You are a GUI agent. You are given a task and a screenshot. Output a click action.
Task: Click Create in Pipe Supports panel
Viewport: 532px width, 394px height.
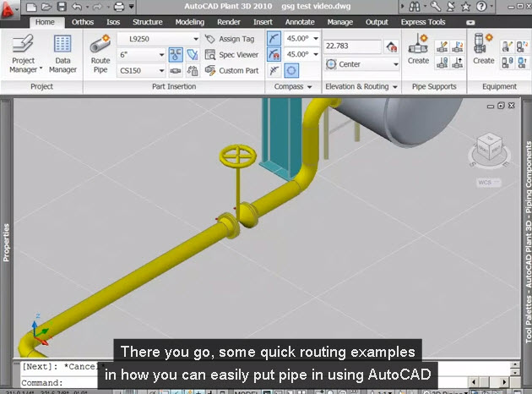[418, 49]
